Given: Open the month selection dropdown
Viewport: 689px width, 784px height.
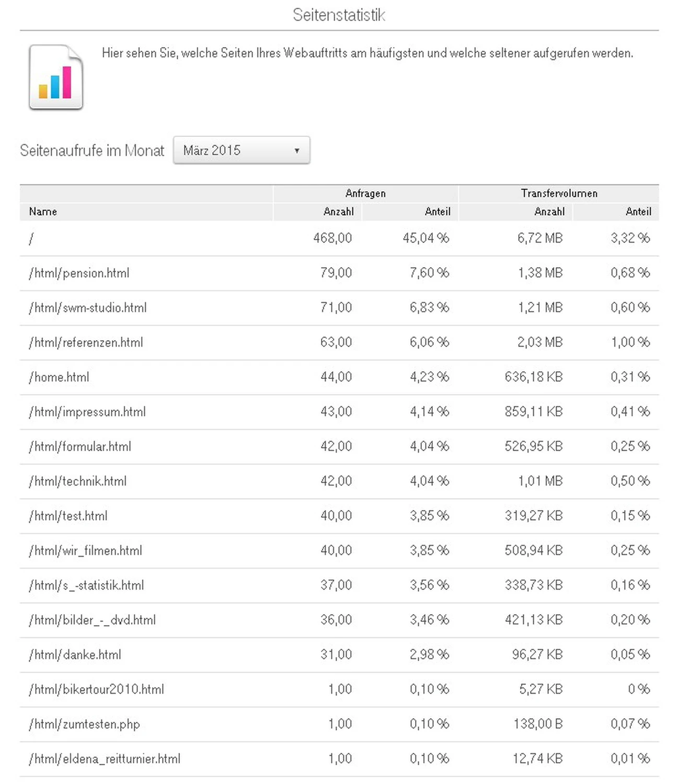Looking at the screenshot, I should 241,150.
